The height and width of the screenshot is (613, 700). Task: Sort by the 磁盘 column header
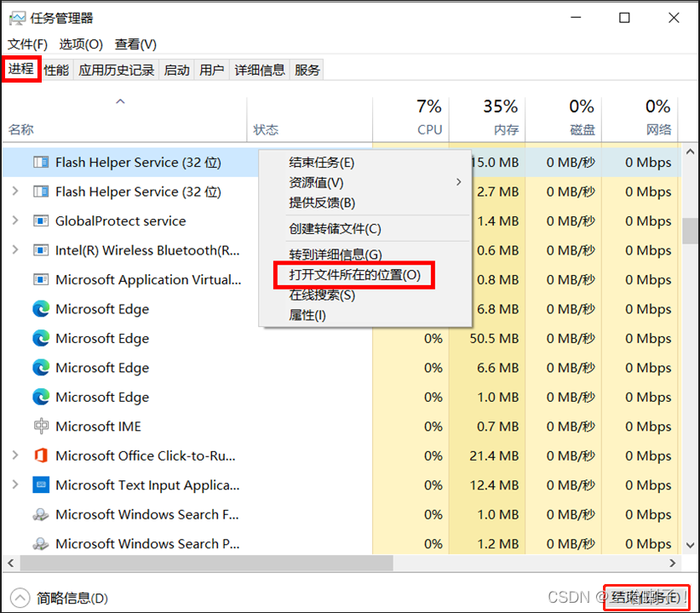[564, 118]
